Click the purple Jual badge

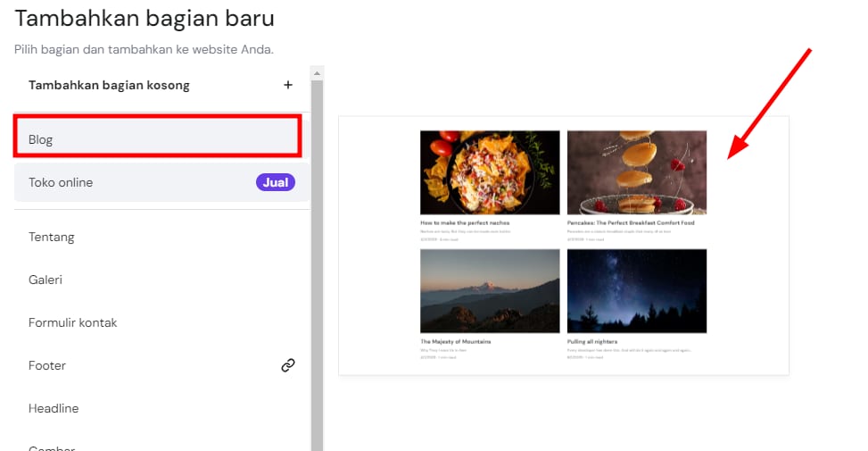pyautogui.click(x=276, y=182)
